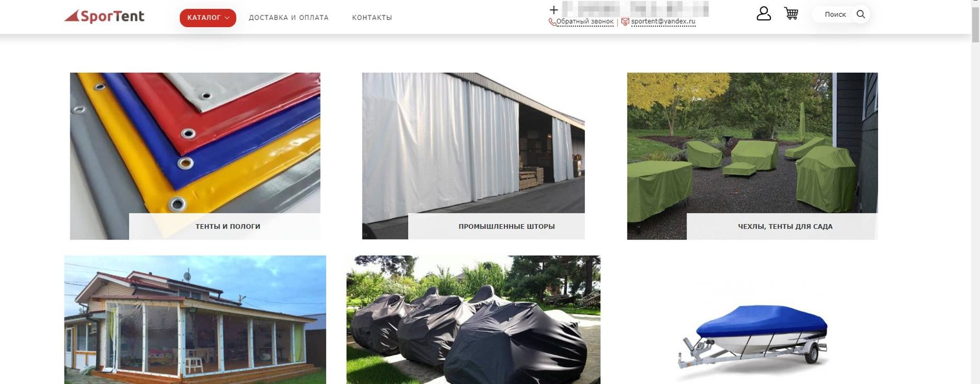Image resolution: width=980 pixels, height=384 pixels.
Task: Click the search magnifier icon
Action: click(861, 14)
